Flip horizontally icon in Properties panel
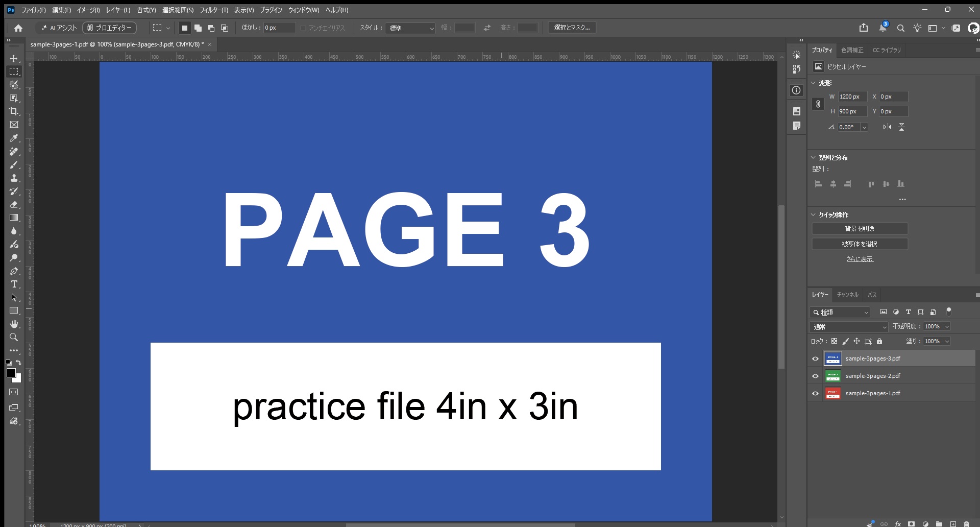The height and width of the screenshot is (527, 980). click(x=887, y=127)
